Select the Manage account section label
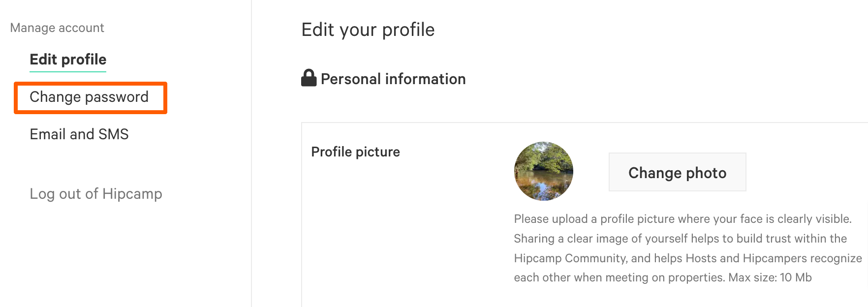The height and width of the screenshot is (307, 868). pos(57,28)
